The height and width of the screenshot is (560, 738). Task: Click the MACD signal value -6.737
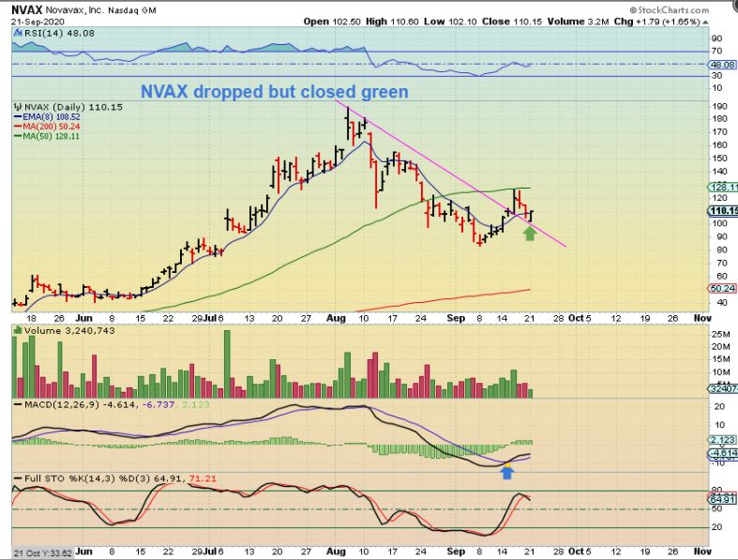[x=158, y=404]
